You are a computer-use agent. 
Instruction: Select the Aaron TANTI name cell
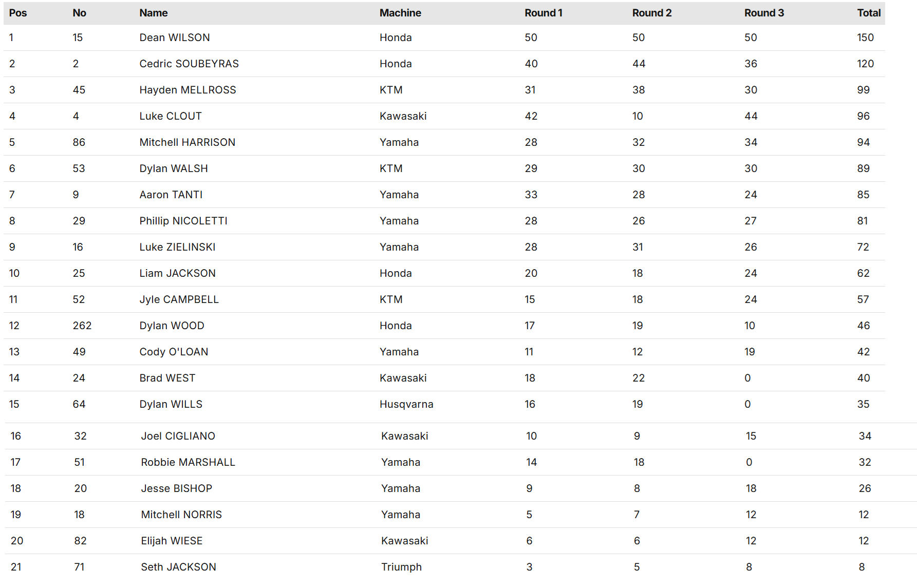click(x=171, y=195)
